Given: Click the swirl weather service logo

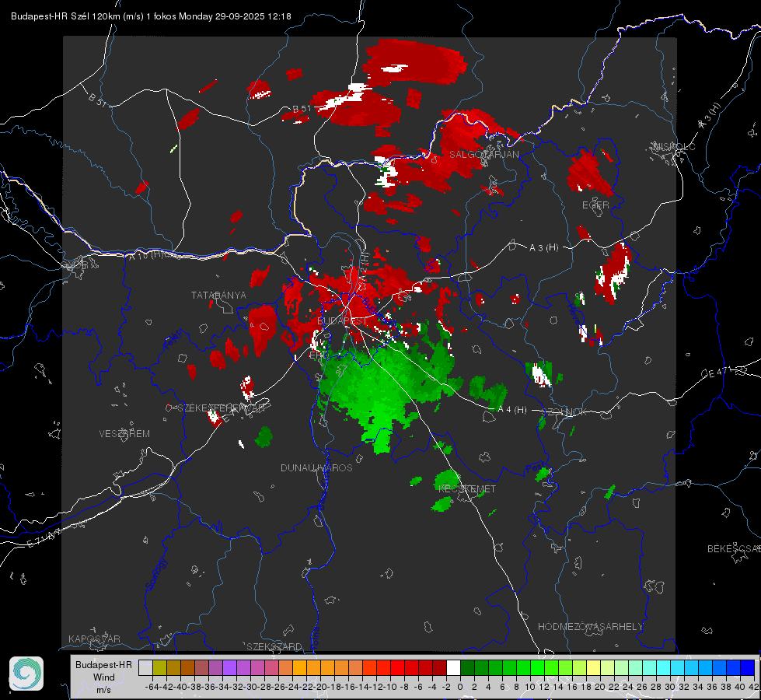Looking at the screenshot, I should click(x=26, y=674).
